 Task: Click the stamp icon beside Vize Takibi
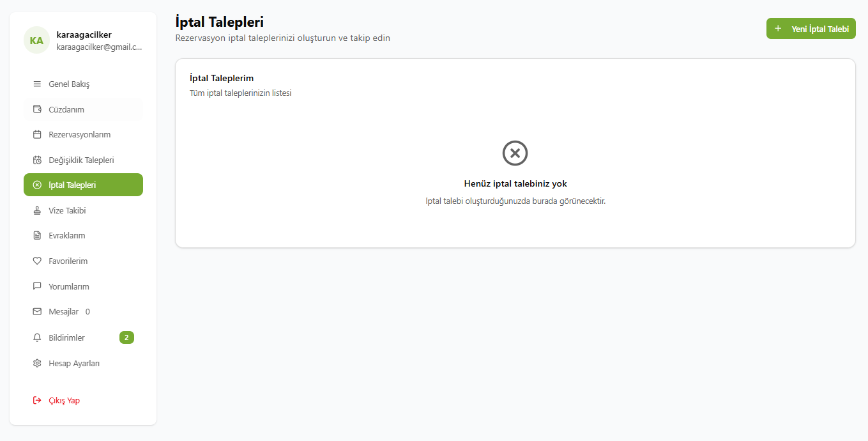(37, 210)
